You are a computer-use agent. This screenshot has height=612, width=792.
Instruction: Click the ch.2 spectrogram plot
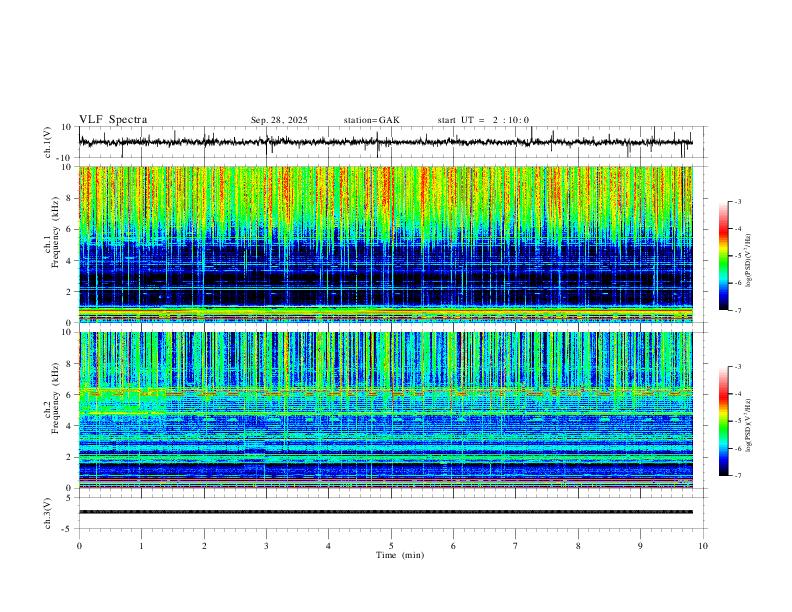tap(386, 410)
